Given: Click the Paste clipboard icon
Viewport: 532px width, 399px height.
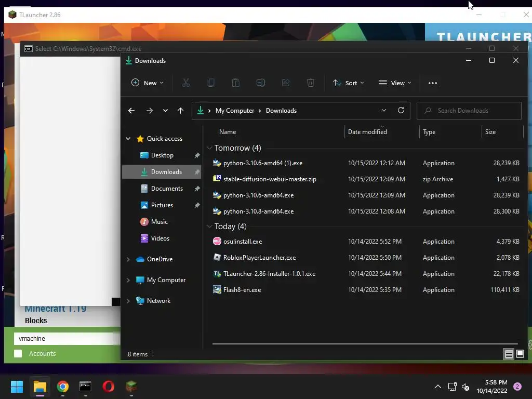Looking at the screenshot, I should click(x=236, y=83).
